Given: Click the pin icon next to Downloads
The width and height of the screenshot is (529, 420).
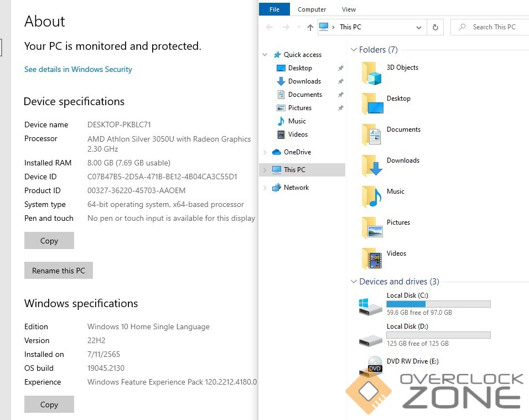Looking at the screenshot, I should (341, 81).
